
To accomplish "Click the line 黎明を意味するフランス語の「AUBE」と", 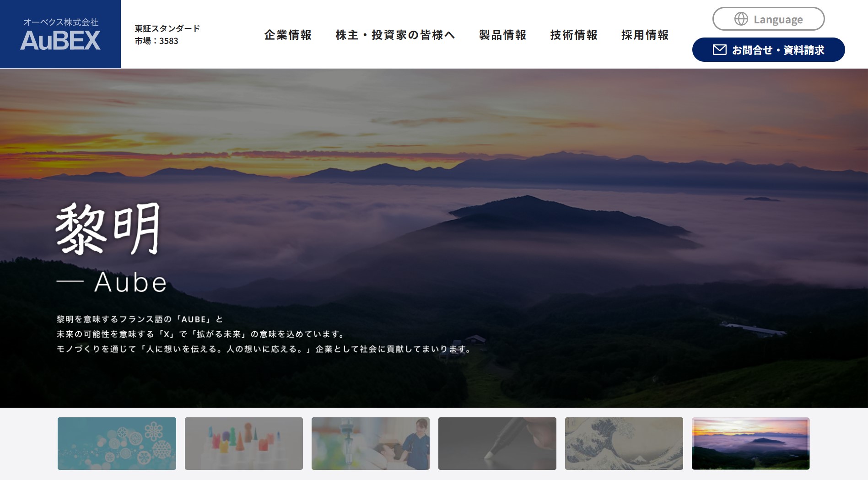I will pyautogui.click(x=140, y=319).
